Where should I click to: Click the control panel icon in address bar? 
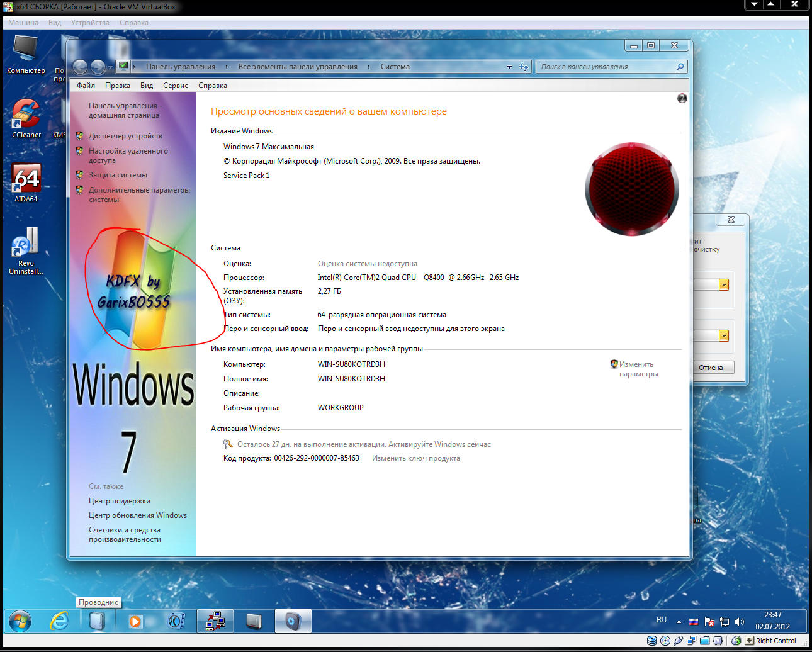click(x=123, y=66)
